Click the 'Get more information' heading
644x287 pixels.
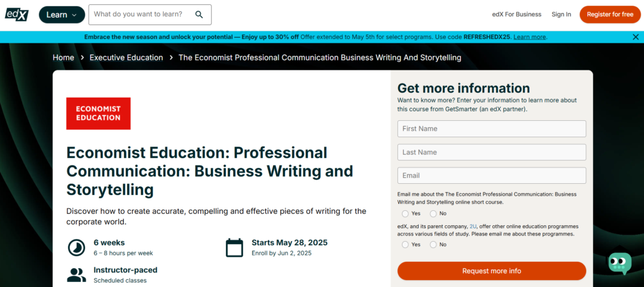[464, 88]
